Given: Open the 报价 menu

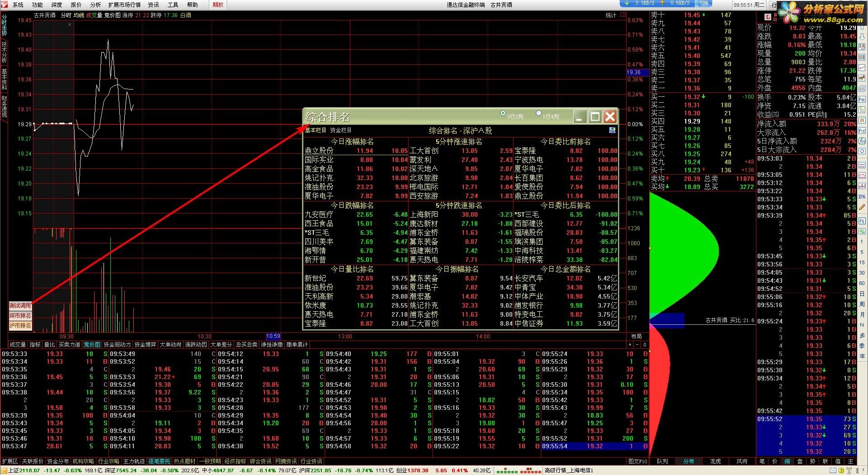Looking at the screenshot, I should [x=76, y=5].
